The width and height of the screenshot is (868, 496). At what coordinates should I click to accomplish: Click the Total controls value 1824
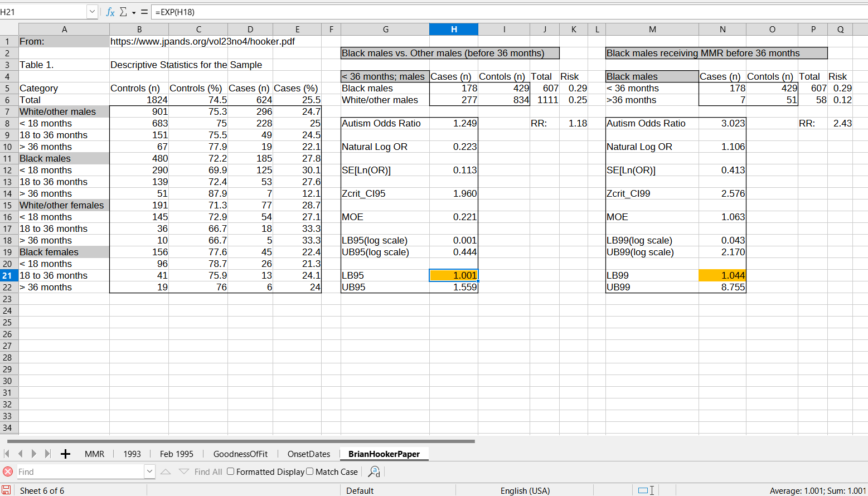[x=139, y=100]
